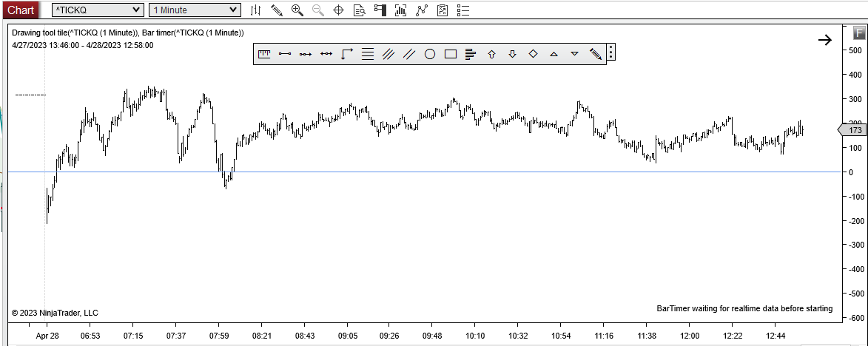Open the Data Box icon
This screenshot has height=346, width=868.
(360, 10)
